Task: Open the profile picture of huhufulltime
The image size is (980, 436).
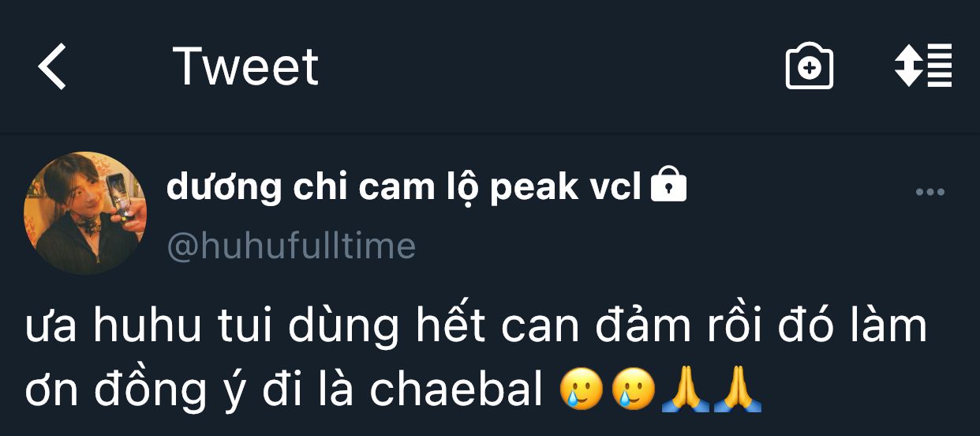Action: click(85, 213)
